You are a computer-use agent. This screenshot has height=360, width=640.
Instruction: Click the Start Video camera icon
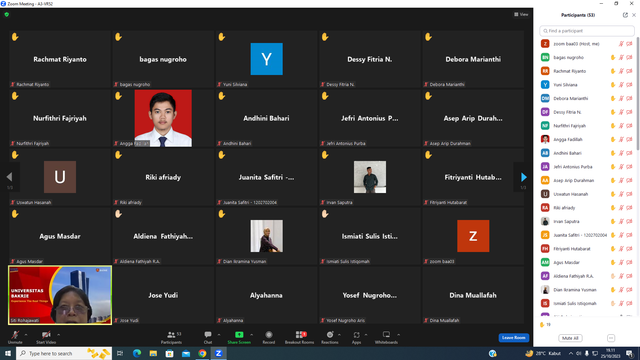46,335
